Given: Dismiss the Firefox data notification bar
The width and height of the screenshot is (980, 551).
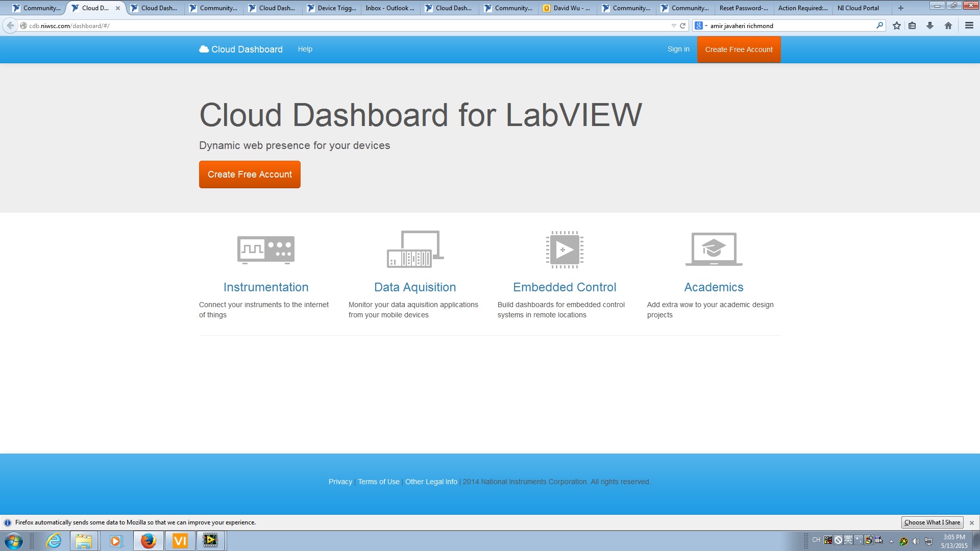Looking at the screenshot, I should click(972, 523).
